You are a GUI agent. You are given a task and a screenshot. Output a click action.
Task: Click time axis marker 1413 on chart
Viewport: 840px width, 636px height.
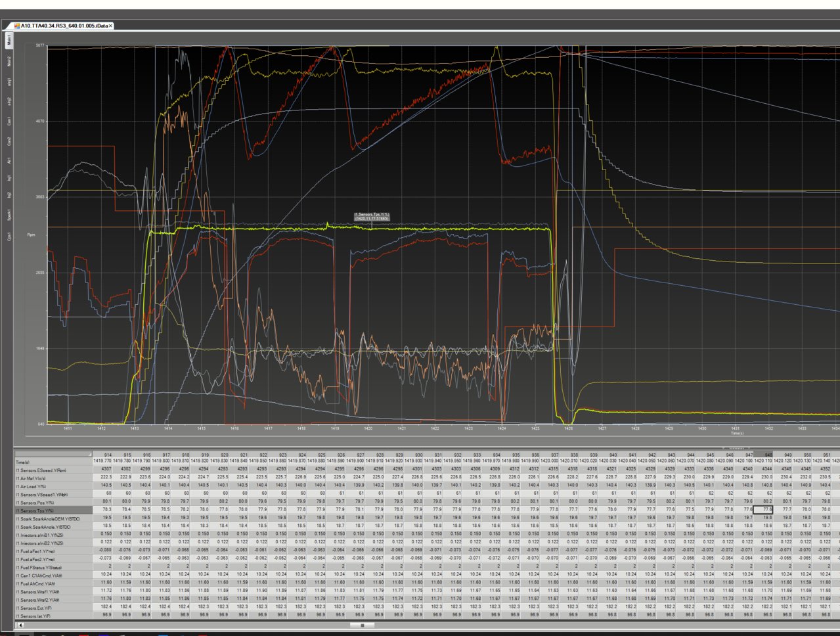(134, 428)
